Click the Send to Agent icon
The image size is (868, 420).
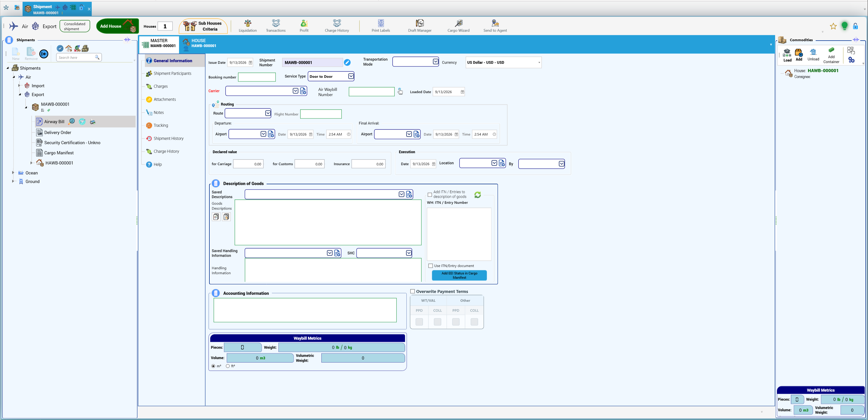click(x=495, y=26)
